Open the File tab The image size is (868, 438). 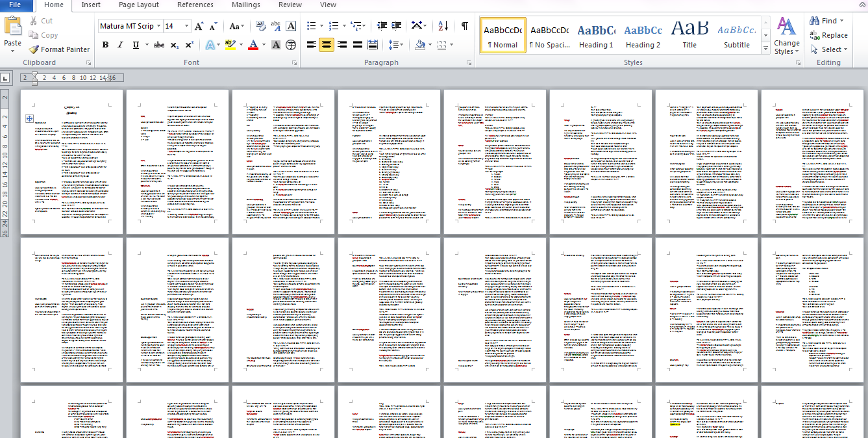tap(15, 5)
